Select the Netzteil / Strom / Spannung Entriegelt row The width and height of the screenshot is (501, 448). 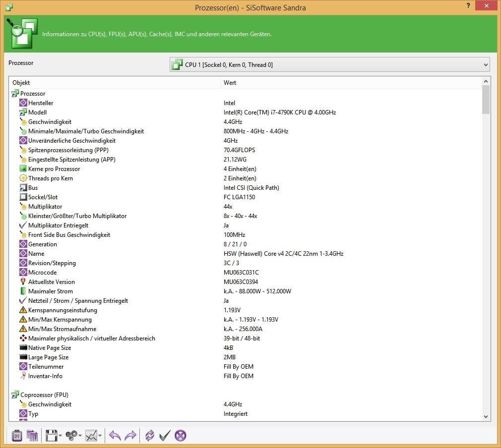point(245,301)
